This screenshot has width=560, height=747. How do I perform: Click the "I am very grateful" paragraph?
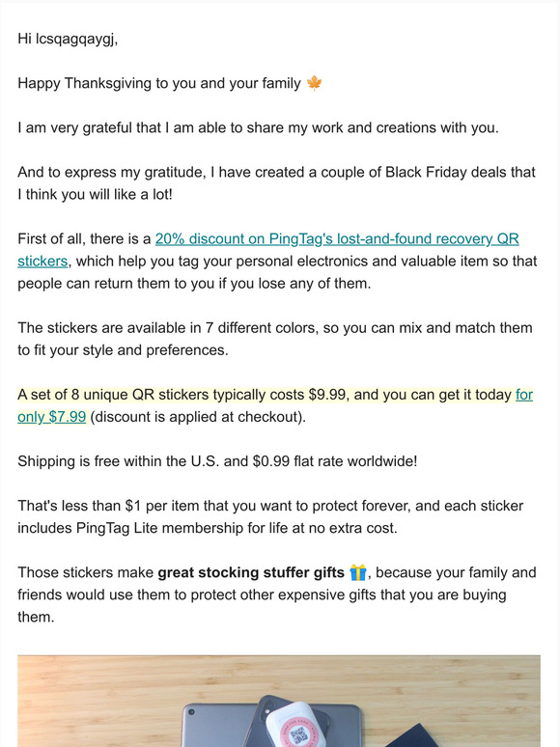point(258,127)
